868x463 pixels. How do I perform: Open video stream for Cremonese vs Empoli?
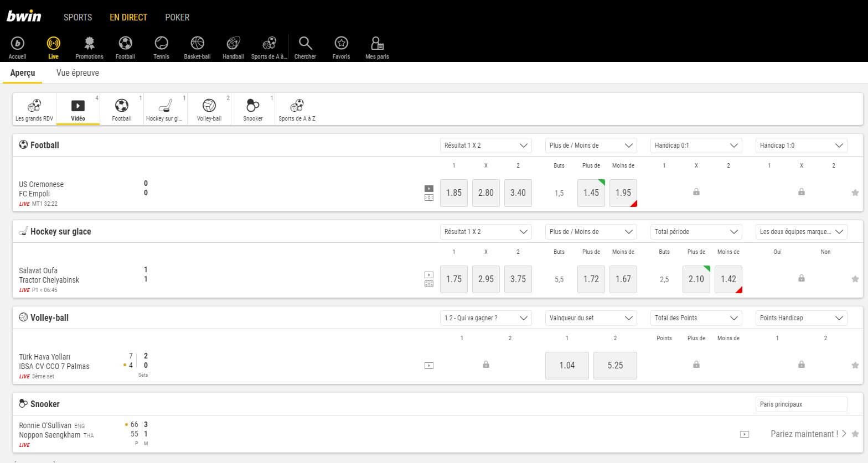(x=429, y=189)
